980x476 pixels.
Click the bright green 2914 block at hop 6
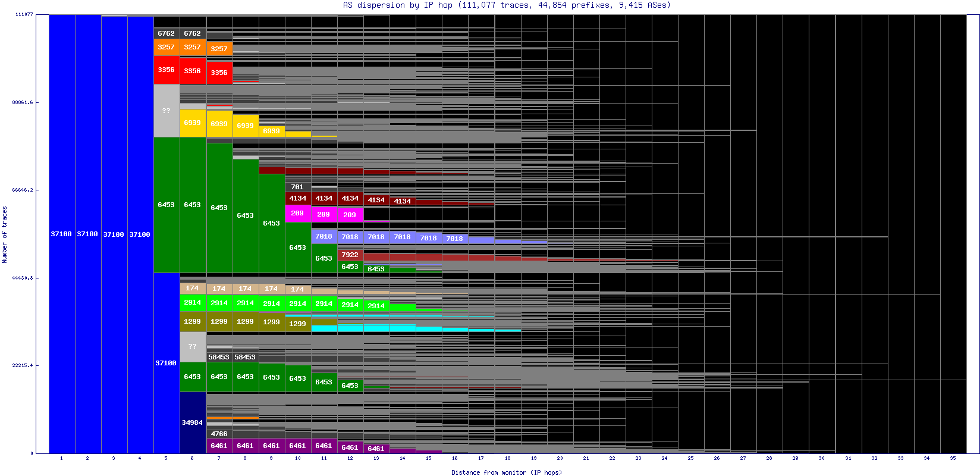coord(193,303)
